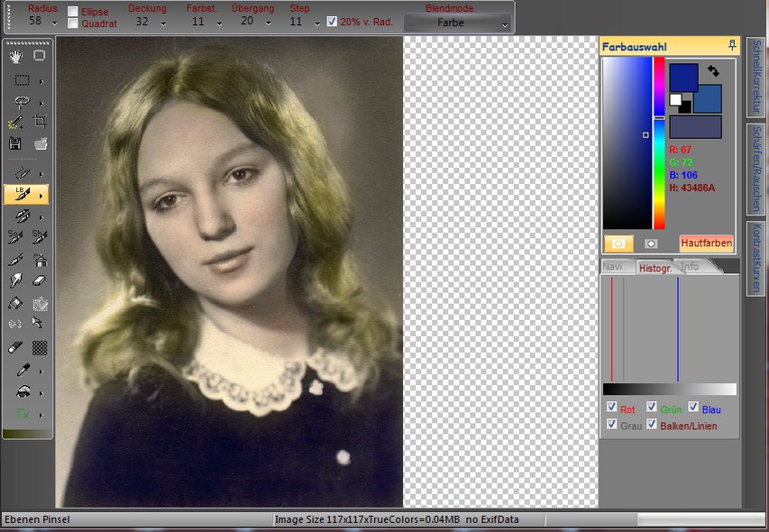The width and height of the screenshot is (769, 532).
Task: Click the Hautfarben button
Action: click(706, 243)
